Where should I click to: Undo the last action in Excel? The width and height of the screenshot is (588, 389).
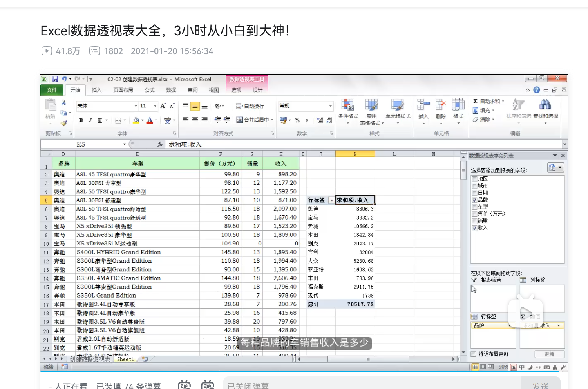[64, 79]
